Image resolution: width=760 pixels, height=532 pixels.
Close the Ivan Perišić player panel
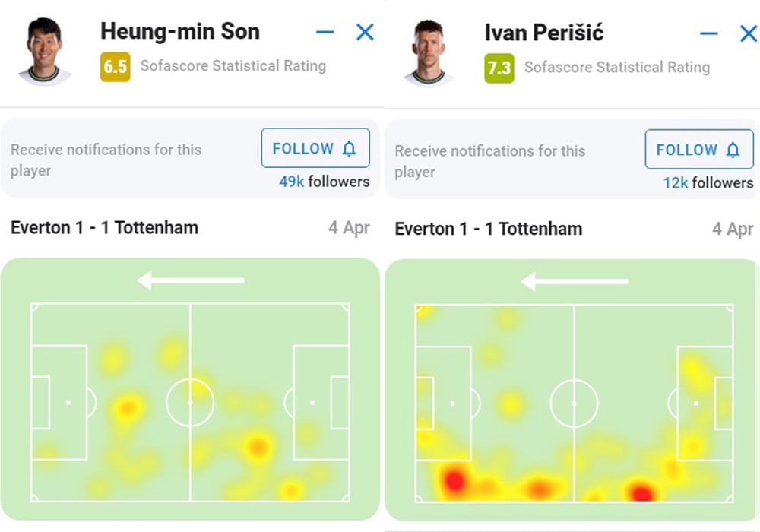coord(749,33)
